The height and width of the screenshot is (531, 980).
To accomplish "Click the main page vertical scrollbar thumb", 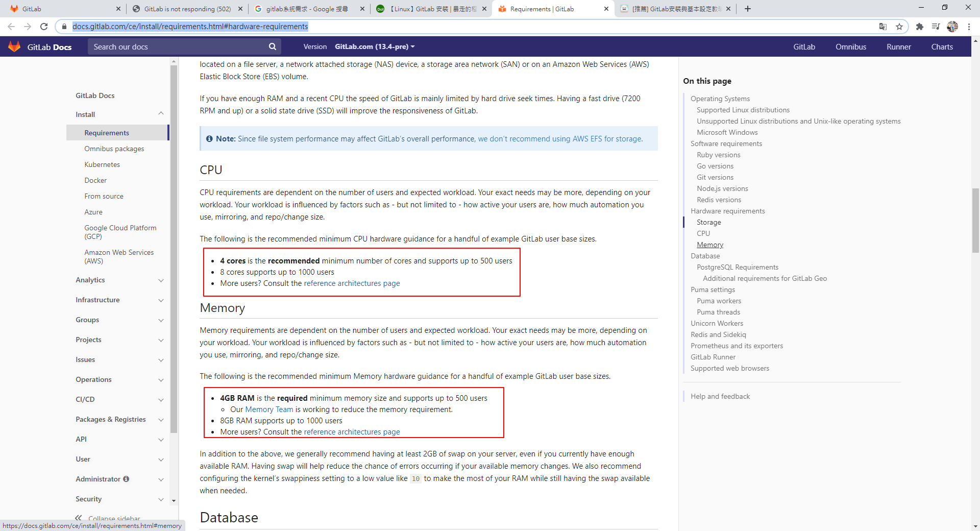I will point(975,221).
